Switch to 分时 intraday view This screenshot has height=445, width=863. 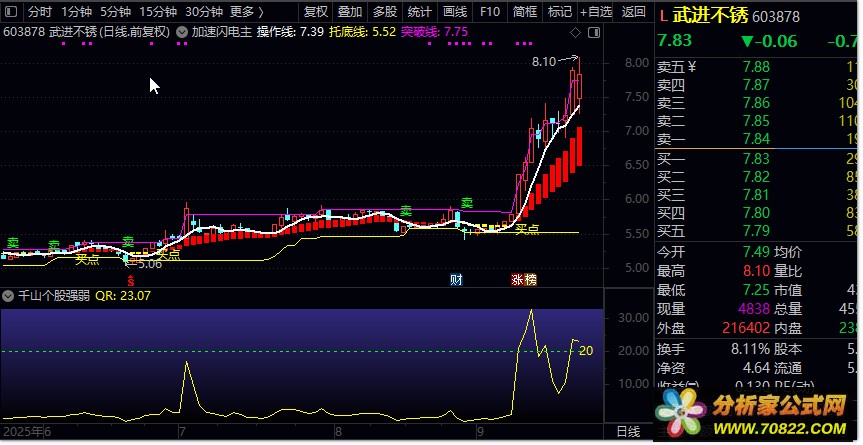(40, 12)
